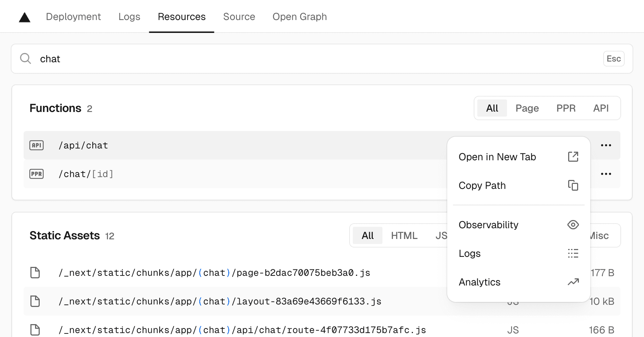
Task: Click the copy icon next to Copy Path
Action: (573, 185)
